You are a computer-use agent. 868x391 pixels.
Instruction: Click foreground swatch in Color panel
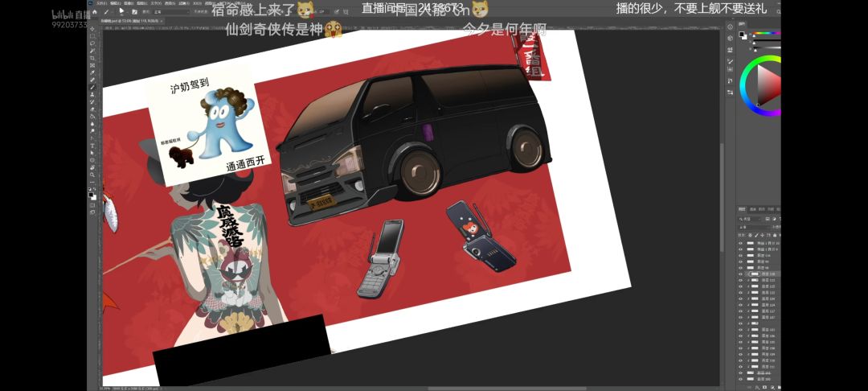pos(741,34)
